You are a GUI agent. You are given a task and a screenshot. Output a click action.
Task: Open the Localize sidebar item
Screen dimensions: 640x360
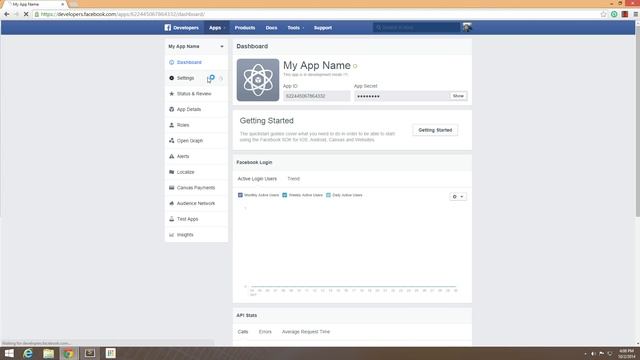[196, 172]
